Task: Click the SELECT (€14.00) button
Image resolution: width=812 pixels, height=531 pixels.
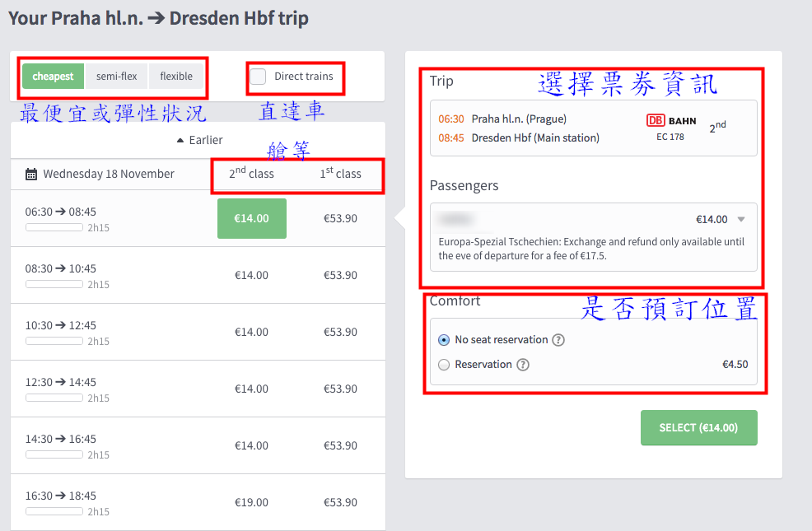Action: (x=698, y=427)
